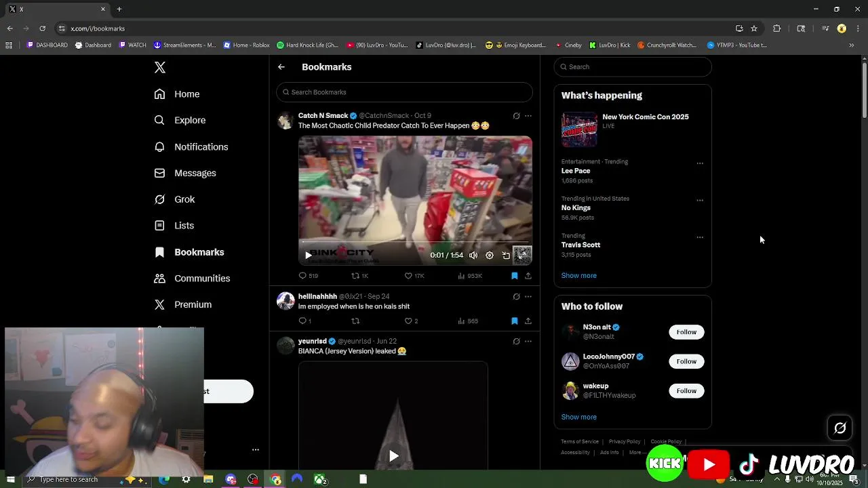Viewport: 868px width, 488px height.
Task: Open Terms of Service link
Action: click(x=580, y=442)
